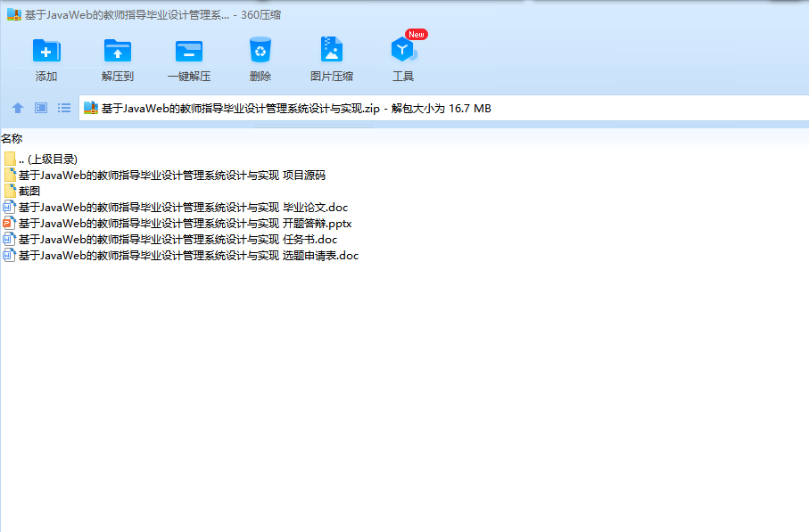Click the Word icon of 任务书.doc

tap(9, 239)
